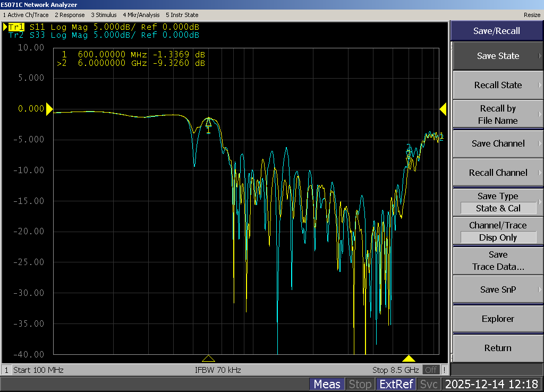Click the left yellow reference level arrow
The width and height of the screenshot is (544, 392).
coord(49,109)
